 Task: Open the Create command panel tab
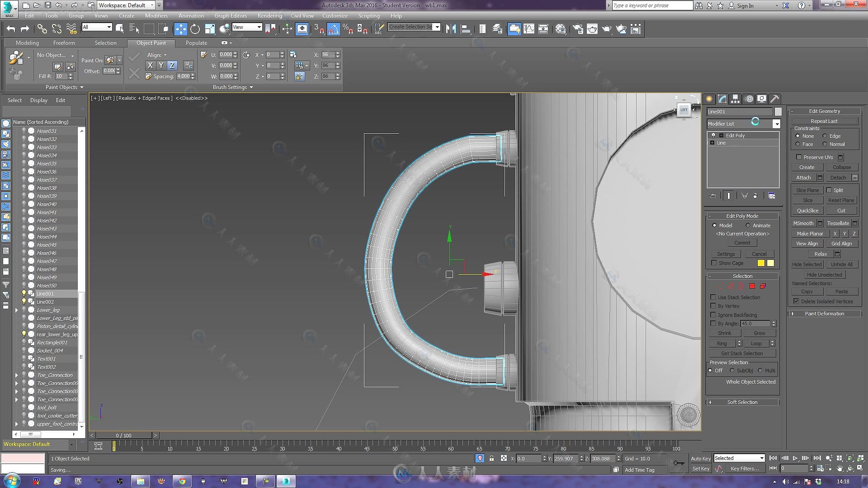click(x=709, y=99)
